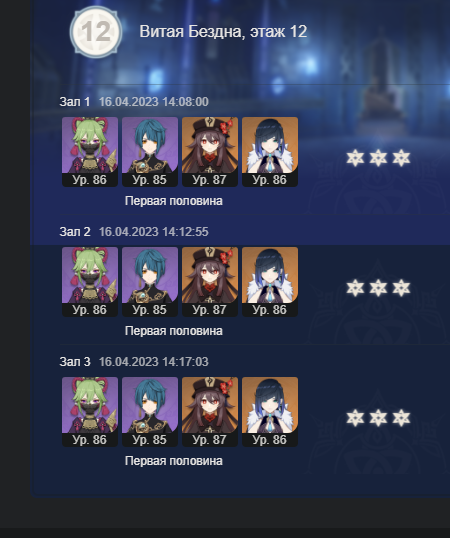450x538 pixels.
Task: Click Зал 1 timestamp 14:08:00
Action: click(x=154, y=102)
